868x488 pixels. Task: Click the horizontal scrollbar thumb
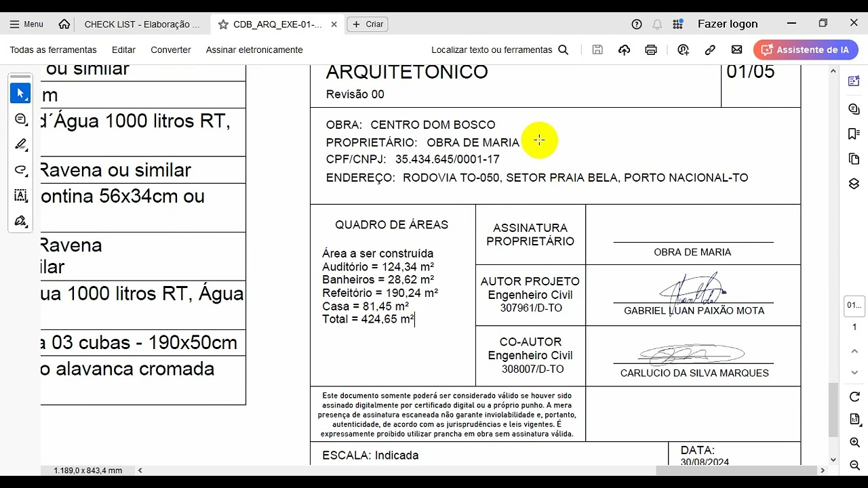point(736,470)
